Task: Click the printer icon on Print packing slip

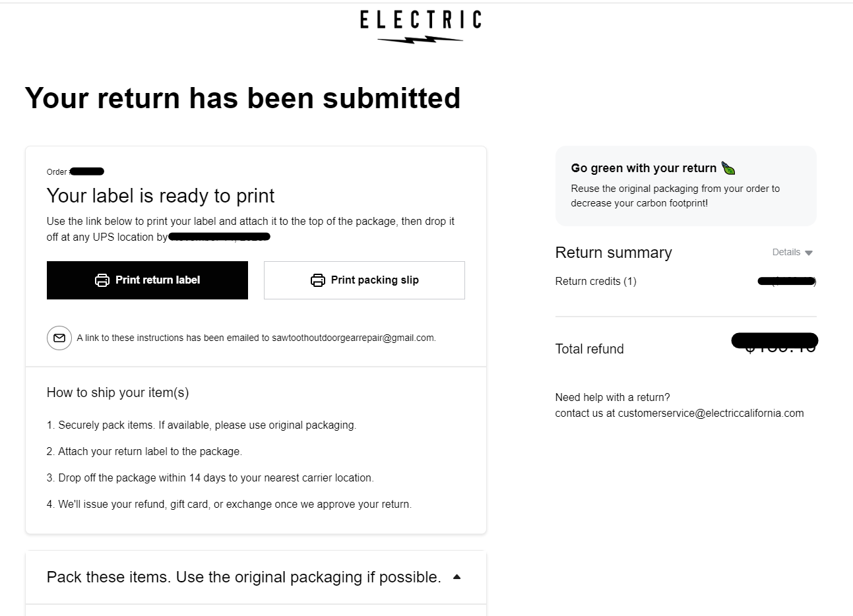Action: coord(318,280)
